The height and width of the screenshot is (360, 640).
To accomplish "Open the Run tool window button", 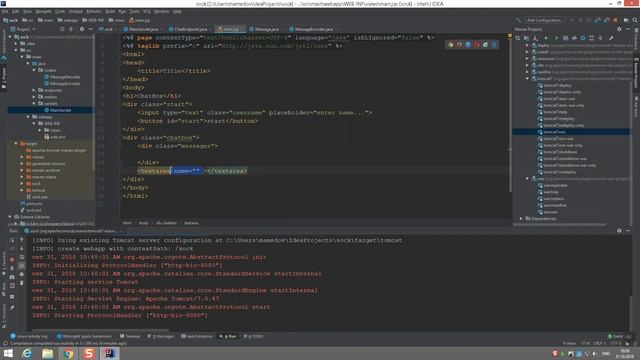I will point(228,336).
